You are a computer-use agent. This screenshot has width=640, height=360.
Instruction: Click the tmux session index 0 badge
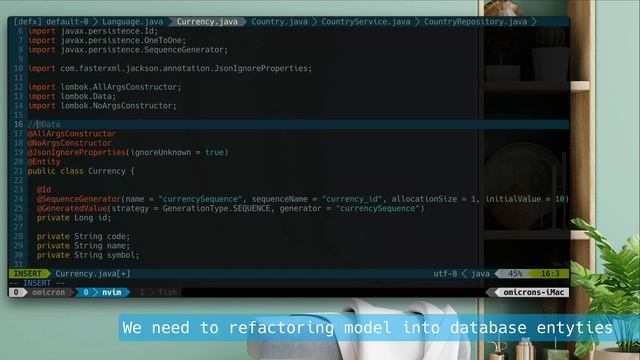point(16,292)
